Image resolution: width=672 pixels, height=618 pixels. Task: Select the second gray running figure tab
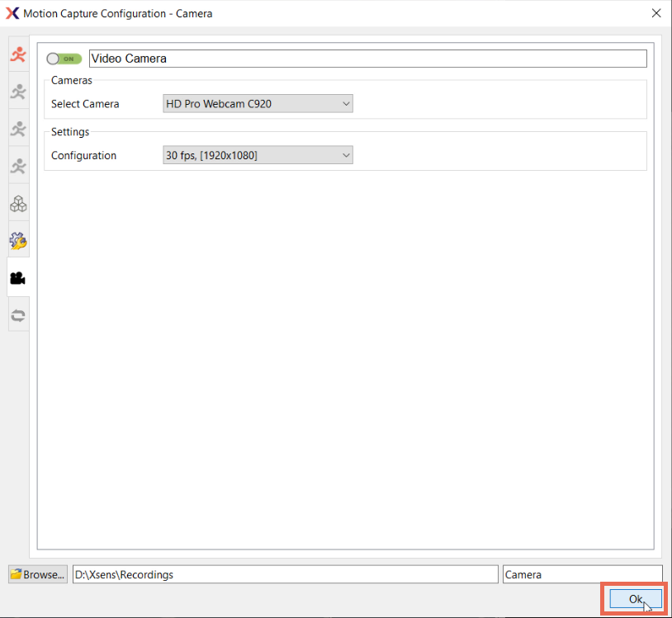point(18,92)
